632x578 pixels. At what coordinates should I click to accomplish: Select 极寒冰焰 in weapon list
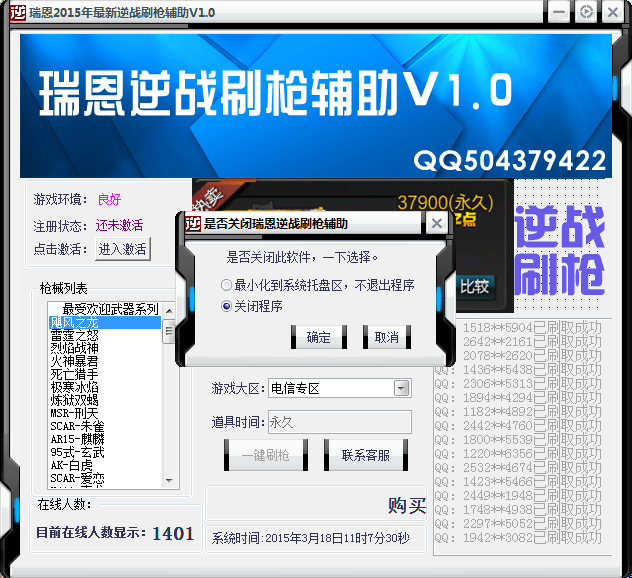[105, 387]
